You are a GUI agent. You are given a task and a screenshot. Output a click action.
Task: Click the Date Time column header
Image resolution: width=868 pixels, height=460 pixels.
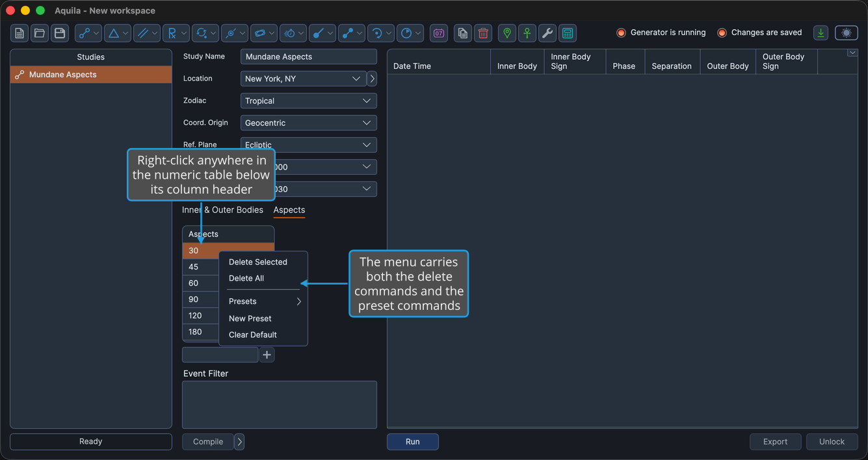click(x=439, y=62)
